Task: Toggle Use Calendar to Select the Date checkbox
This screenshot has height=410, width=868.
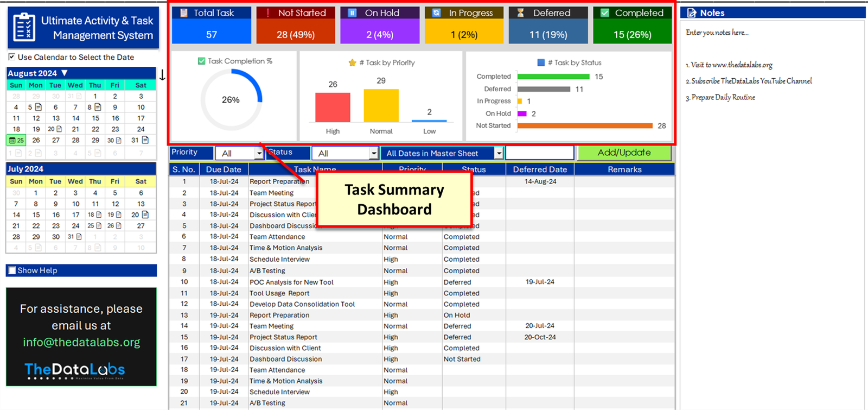Action: pos(11,56)
